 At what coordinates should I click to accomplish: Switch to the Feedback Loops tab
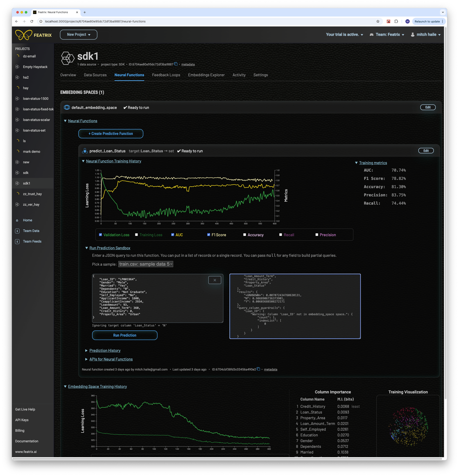[x=167, y=75]
